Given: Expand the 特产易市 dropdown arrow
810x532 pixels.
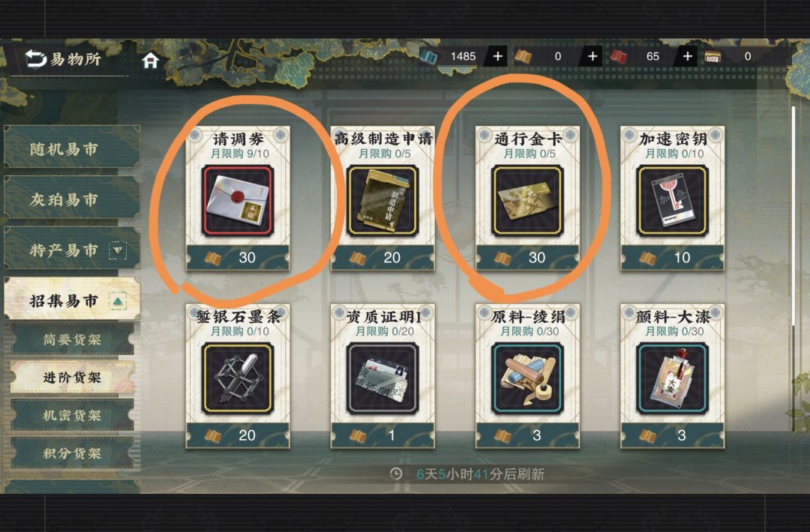Looking at the screenshot, I should (118, 250).
